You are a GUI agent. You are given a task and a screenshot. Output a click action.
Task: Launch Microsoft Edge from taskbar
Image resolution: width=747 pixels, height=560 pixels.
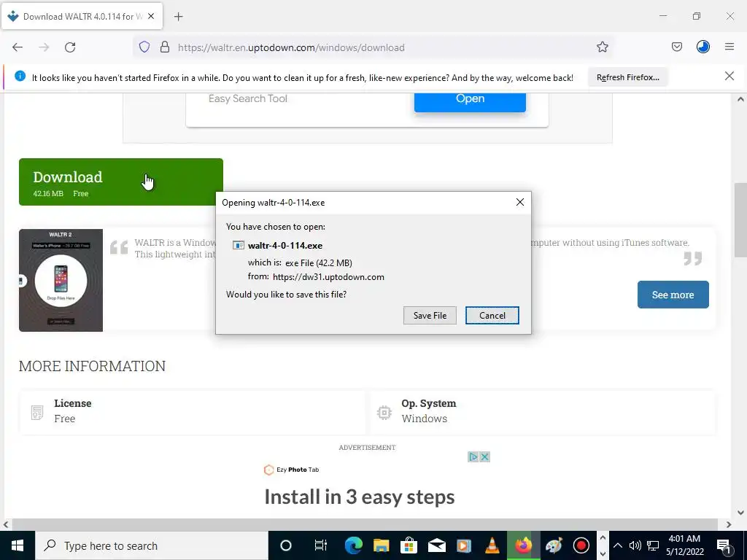[353, 545]
